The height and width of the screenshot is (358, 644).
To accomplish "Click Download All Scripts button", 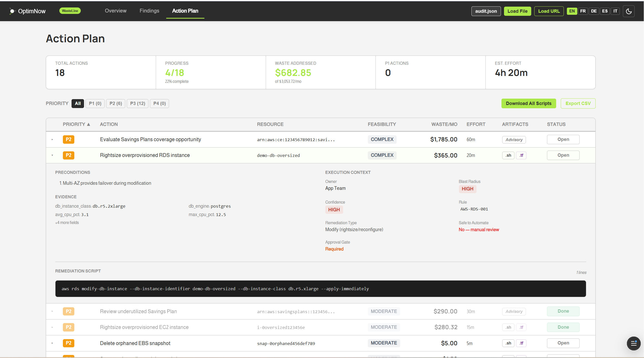I will [528, 103].
